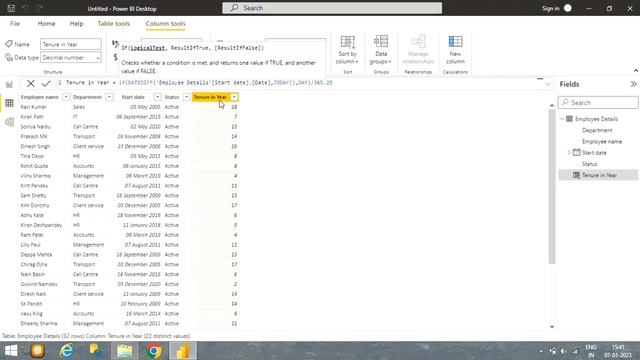Click the table vertical scrollbar
Viewport: 640px width, 360px height.
point(552,188)
